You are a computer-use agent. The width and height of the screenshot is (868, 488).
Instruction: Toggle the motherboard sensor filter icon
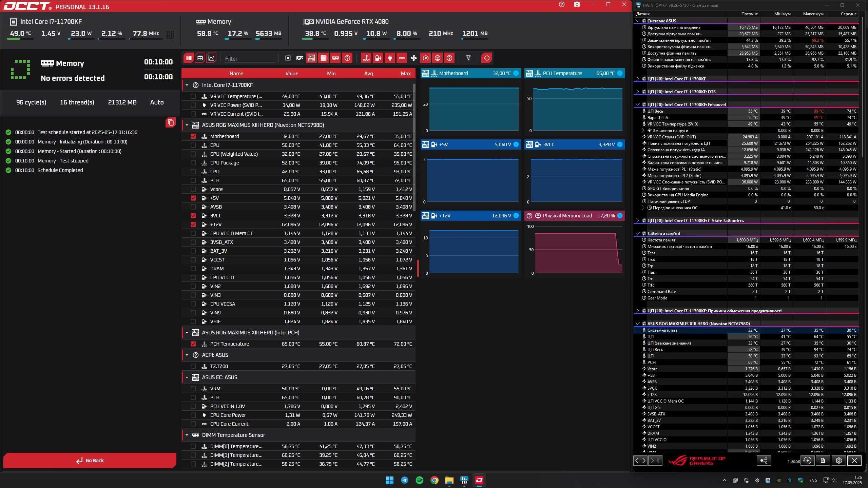tap(311, 58)
